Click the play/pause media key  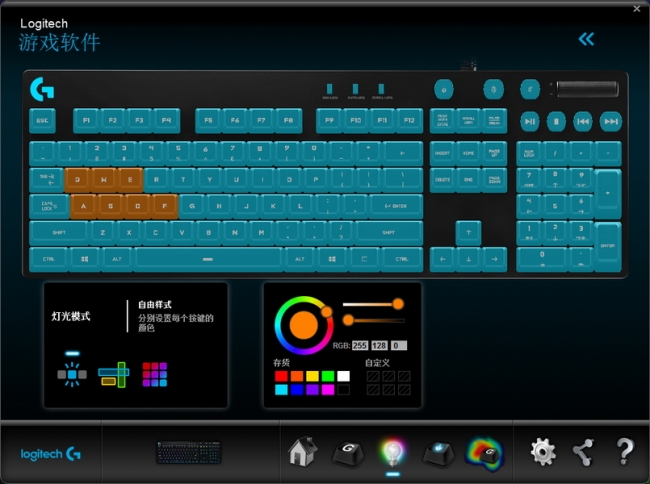click(x=530, y=121)
